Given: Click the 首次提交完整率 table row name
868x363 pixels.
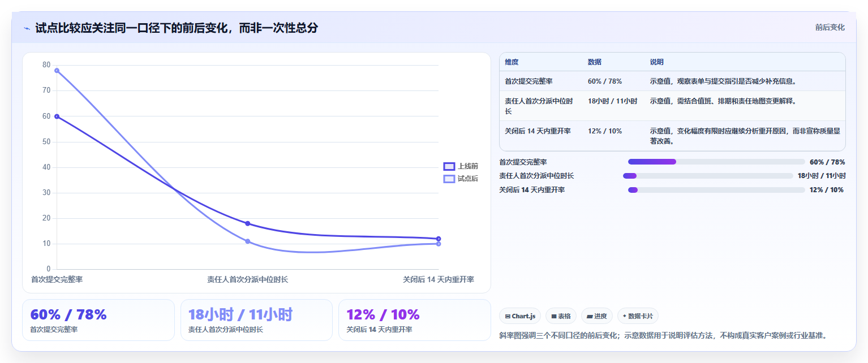Looking at the screenshot, I should click(528, 81).
